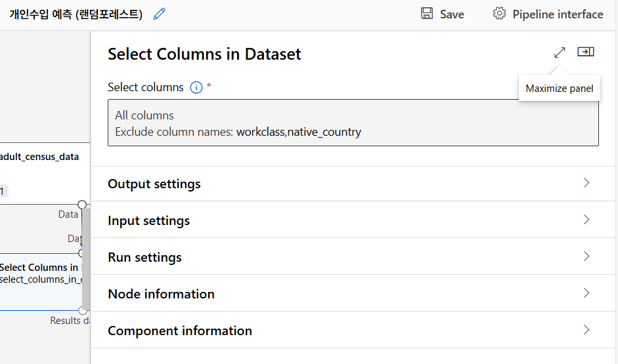The width and height of the screenshot is (618, 364).
Task: Click the pencil icon to rename pipeline
Action: coord(159,14)
